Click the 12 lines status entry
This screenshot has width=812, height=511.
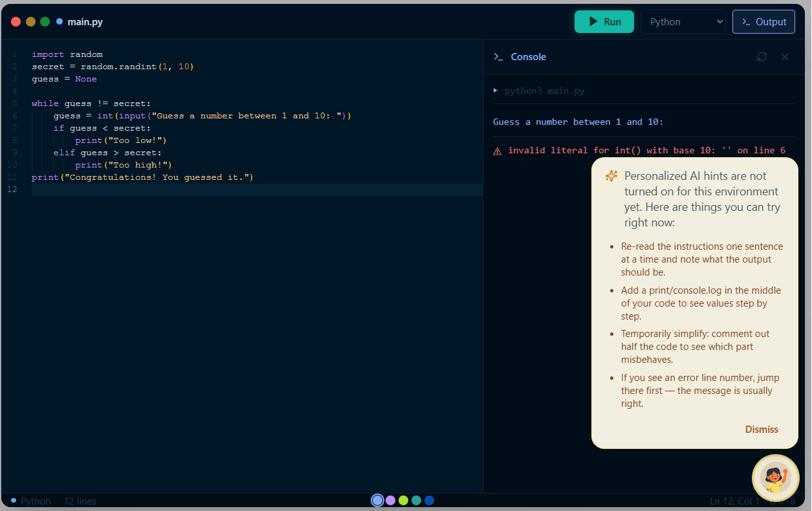pos(80,501)
